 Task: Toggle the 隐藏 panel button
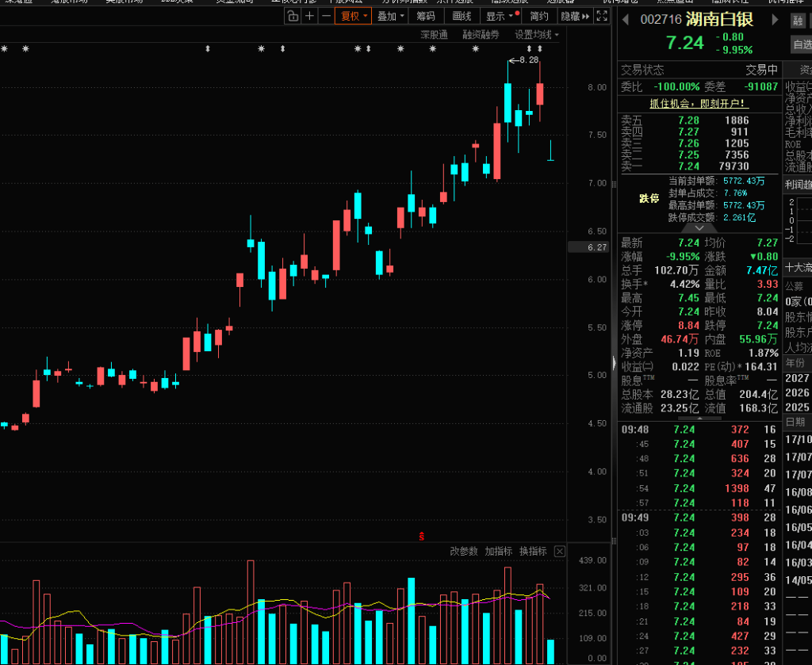[x=575, y=16]
